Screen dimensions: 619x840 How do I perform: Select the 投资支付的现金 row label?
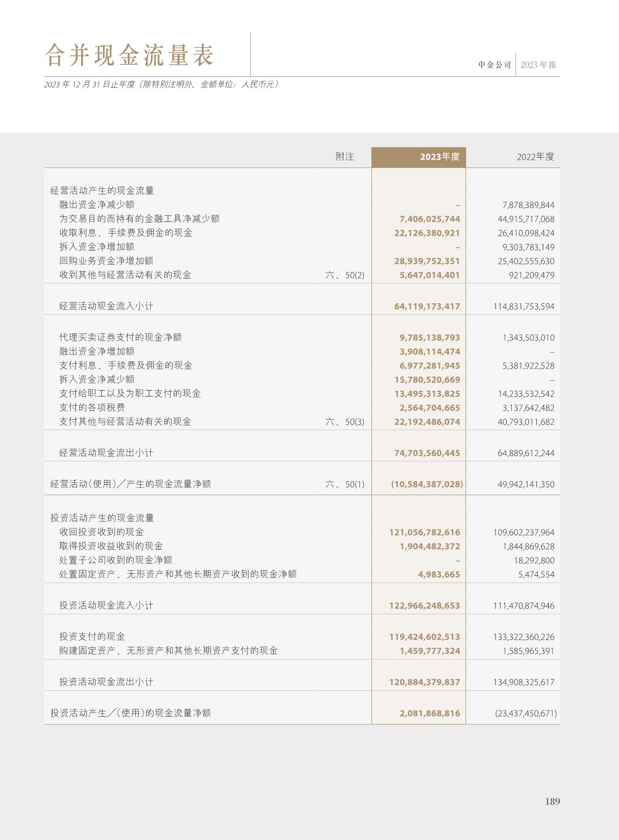pyautogui.click(x=92, y=637)
